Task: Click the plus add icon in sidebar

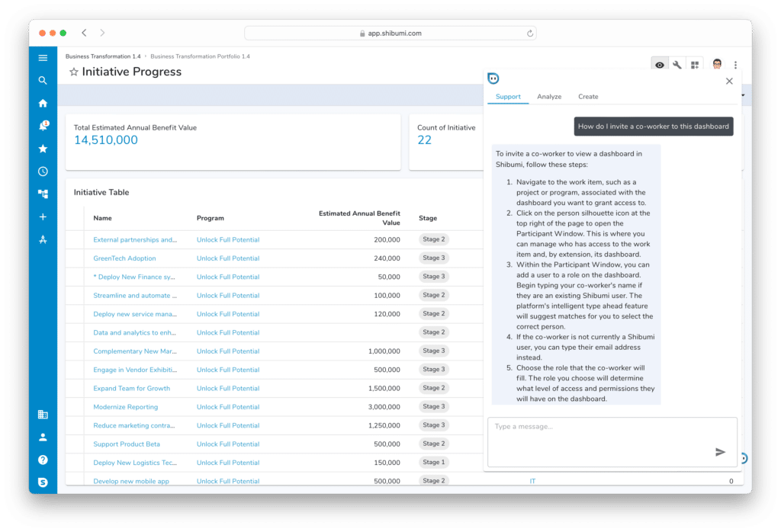Action: tap(43, 216)
